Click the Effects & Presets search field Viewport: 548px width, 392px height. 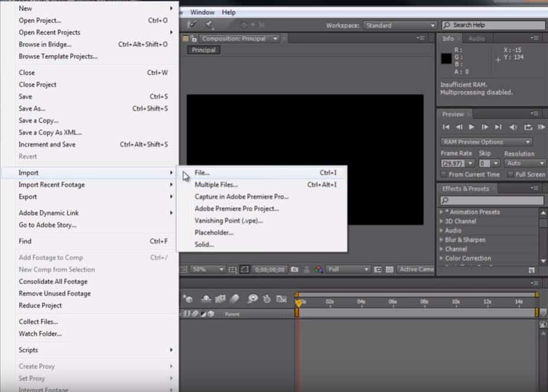[x=492, y=200]
